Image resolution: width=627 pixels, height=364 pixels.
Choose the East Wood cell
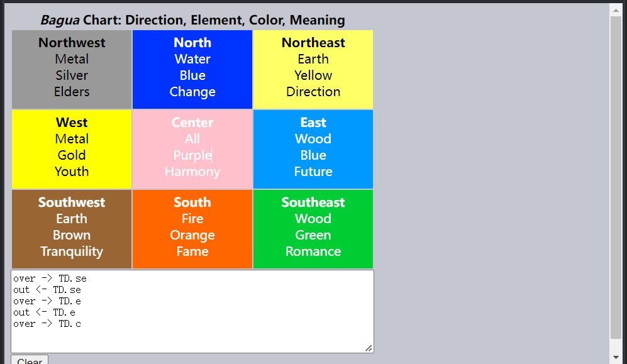tap(313, 149)
